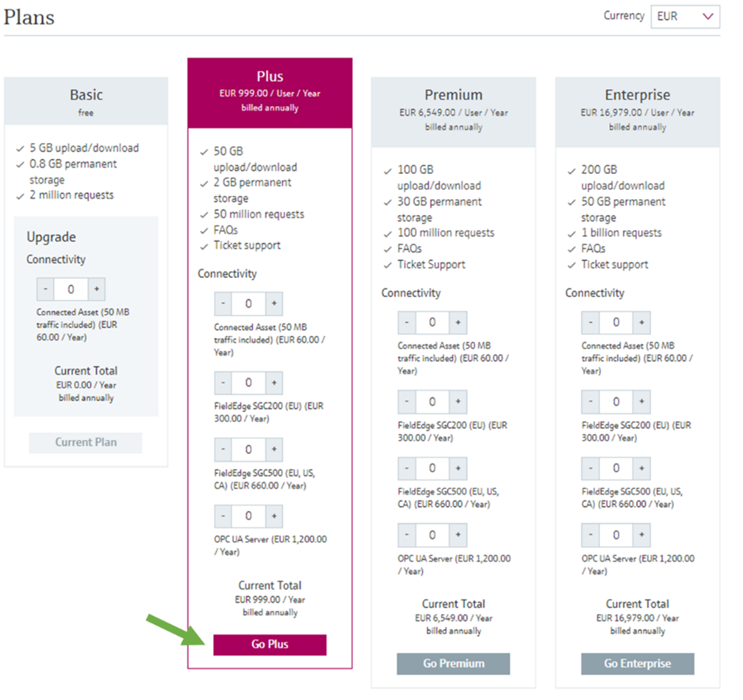Decrease FieldEdge SGC200 count in Premium plan

click(x=406, y=402)
